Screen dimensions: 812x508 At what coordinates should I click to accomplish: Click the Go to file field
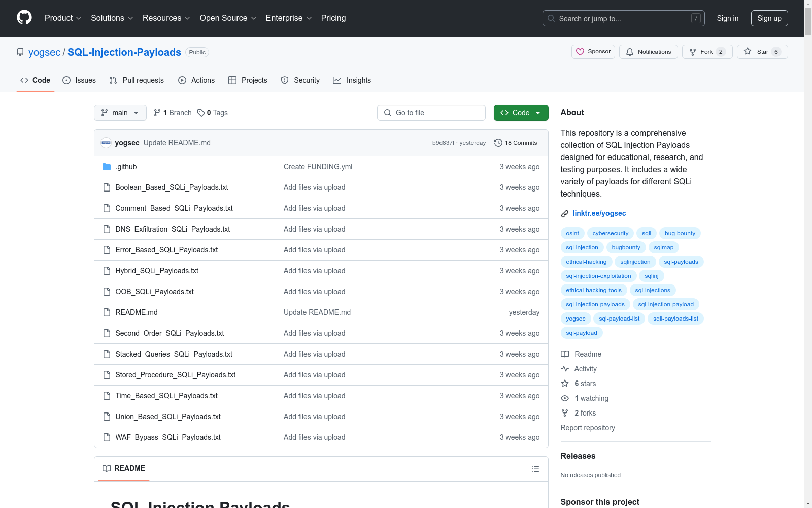coord(431,113)
